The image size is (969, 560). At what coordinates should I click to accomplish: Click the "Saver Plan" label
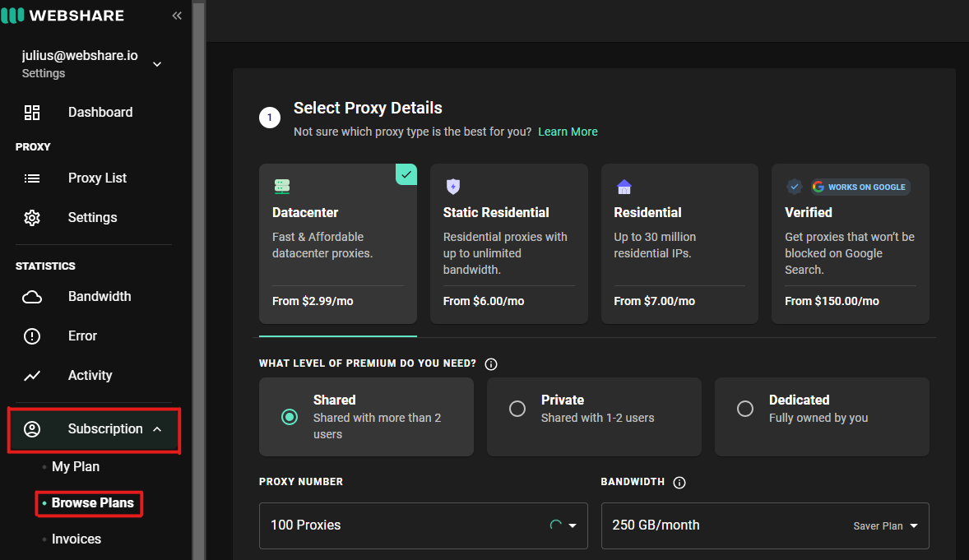(x=878, y=526)
